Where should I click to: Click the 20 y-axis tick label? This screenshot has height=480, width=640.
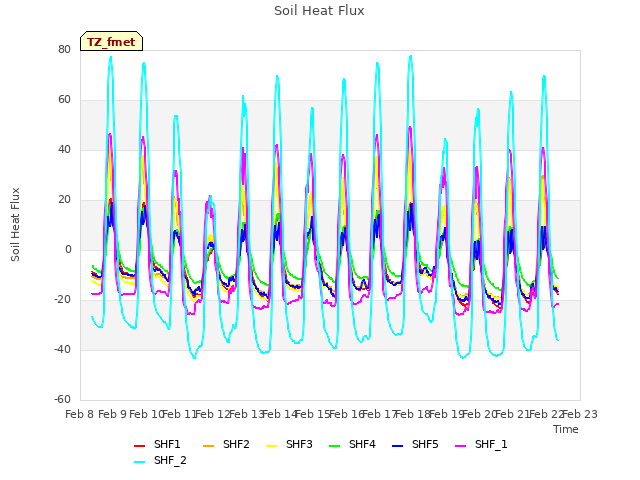point(64,200)
